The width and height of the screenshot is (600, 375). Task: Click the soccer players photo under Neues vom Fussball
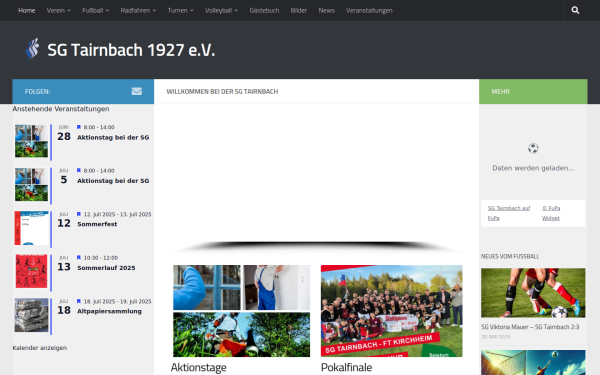pos(533,293)
